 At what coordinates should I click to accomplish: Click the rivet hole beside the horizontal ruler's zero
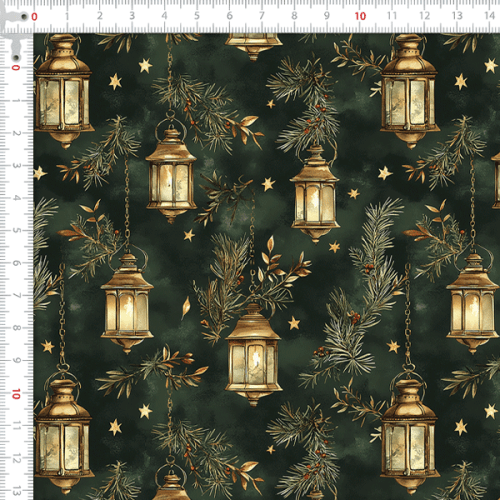click(x=24, y=16)
